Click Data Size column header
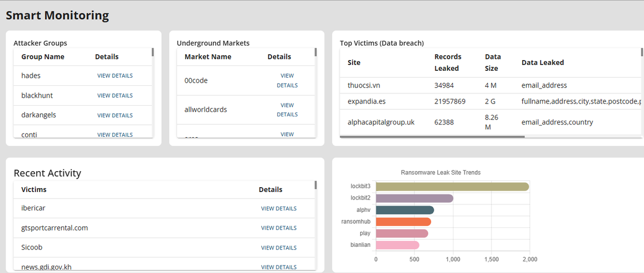This screenshot has height=273, width=644. tap(493, 62)
